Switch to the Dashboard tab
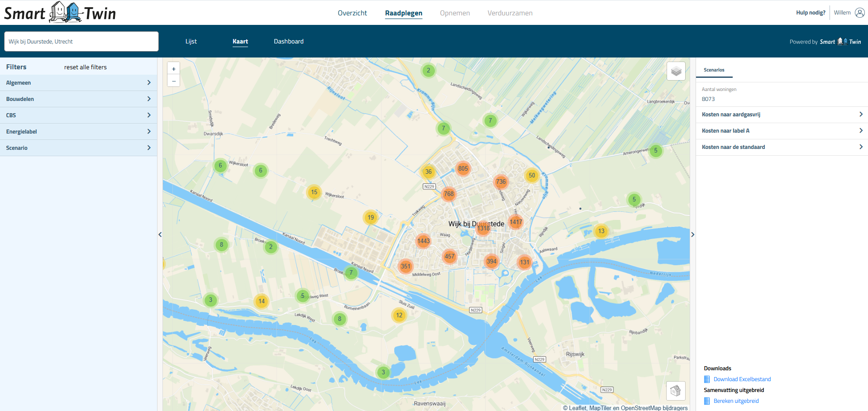This screenshot has width=868, height=411. tap(288, 42)
